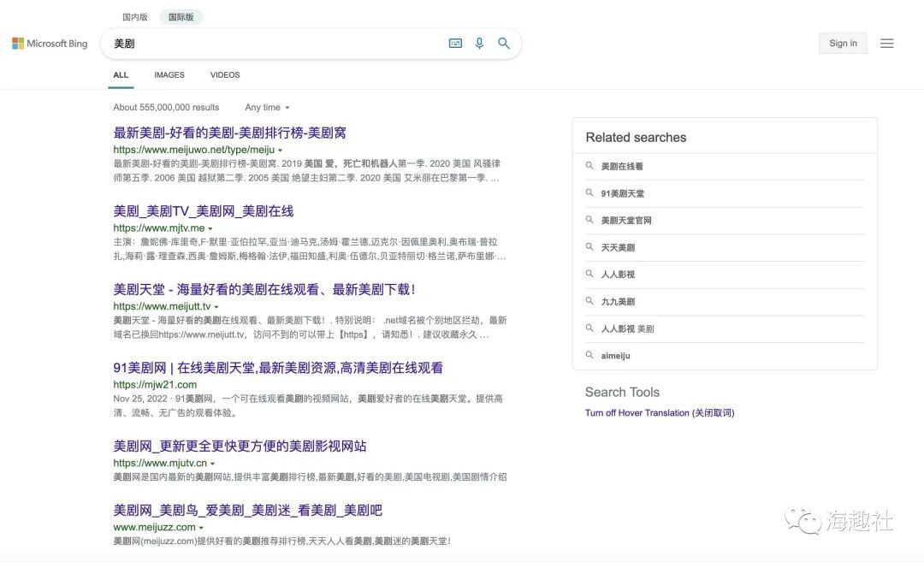Open result 最新美剧-好看的美剧-美剧排行榜-美剧窝

(x=230, y=133)
